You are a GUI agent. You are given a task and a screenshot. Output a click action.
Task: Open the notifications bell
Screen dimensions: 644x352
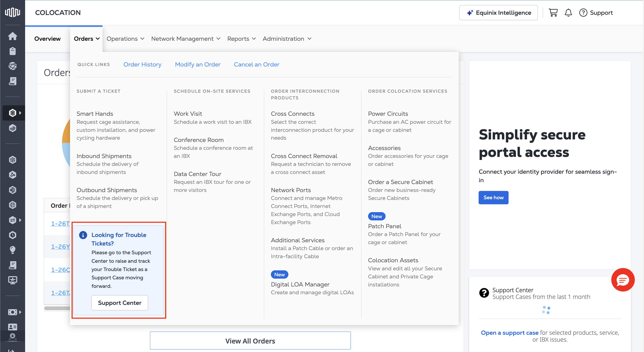point(568,12)
